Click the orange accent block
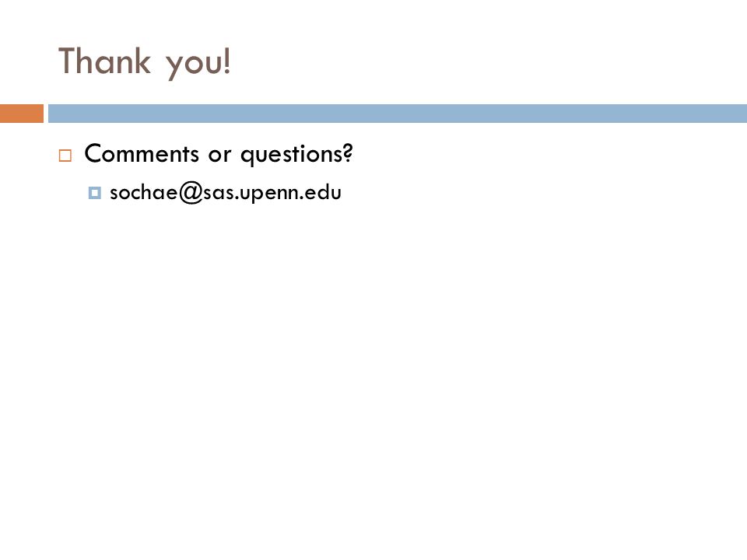This screenshot has height=560, width=747. (x=22, y=114)
